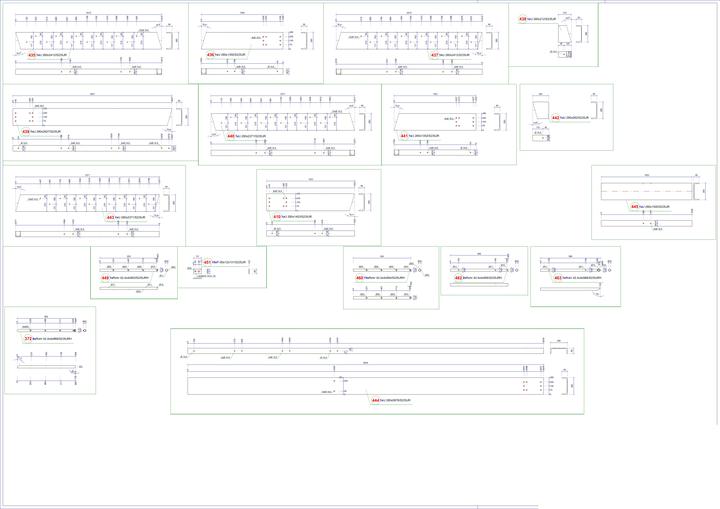This screenshot has width=720, height=509.
Task: Pick the small trapezoid plate of part 438
Action: [x=564, y=34]
